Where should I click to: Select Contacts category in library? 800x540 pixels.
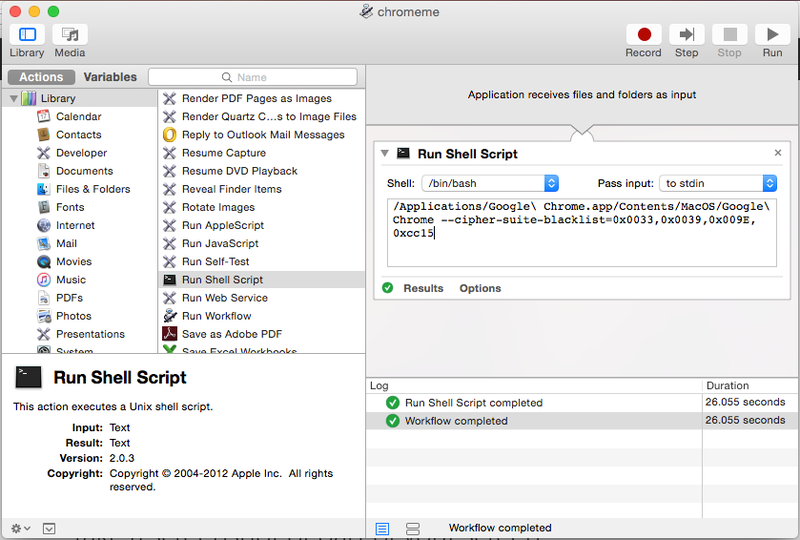coord(79,135)
